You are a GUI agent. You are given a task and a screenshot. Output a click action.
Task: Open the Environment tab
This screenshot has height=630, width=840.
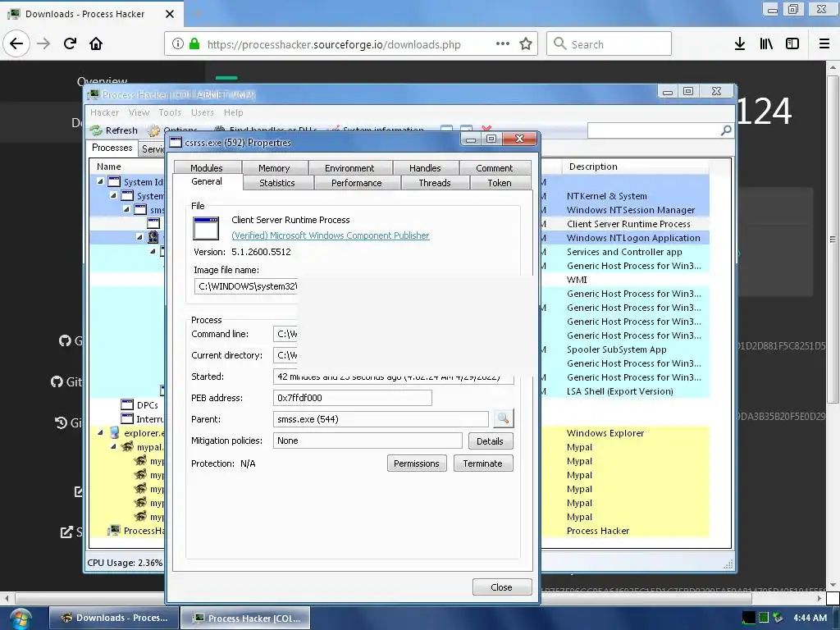click(349, 167)
